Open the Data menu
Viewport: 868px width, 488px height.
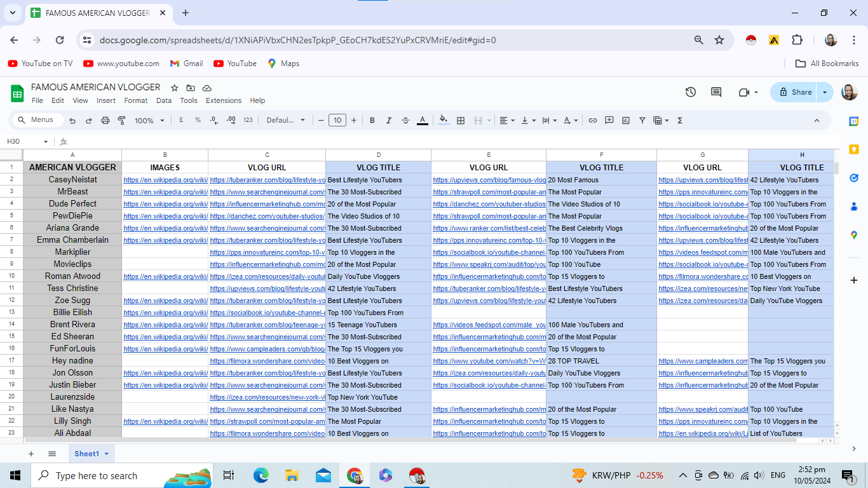164,100
